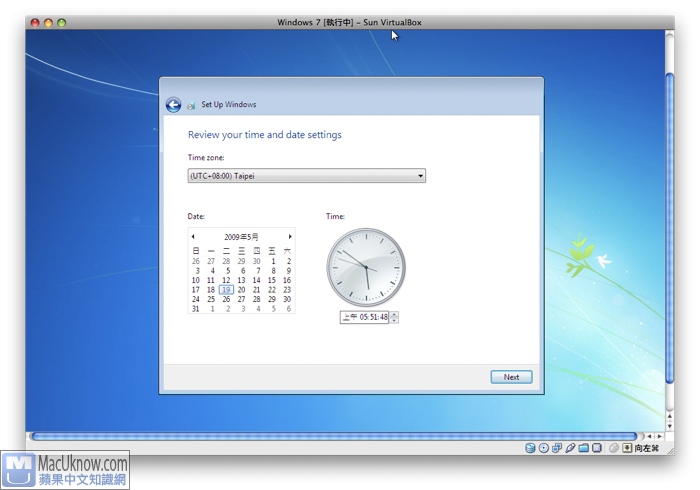Zoom the VirtualBox window with green button

(x=62, y=22)
